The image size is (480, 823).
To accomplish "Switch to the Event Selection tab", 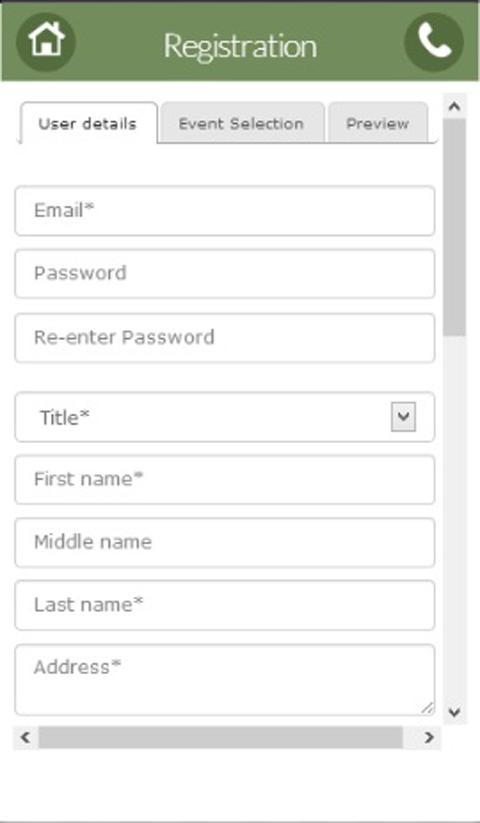I will (242, 123).
